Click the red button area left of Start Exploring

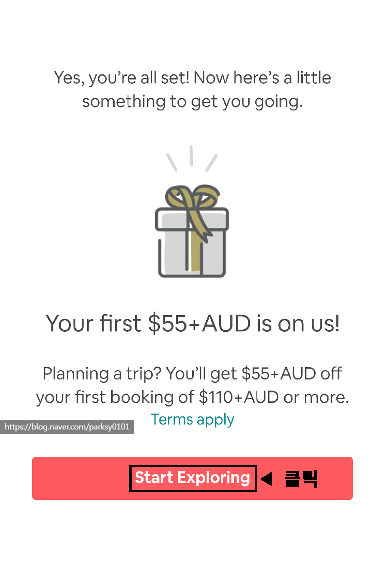(81, 478)
